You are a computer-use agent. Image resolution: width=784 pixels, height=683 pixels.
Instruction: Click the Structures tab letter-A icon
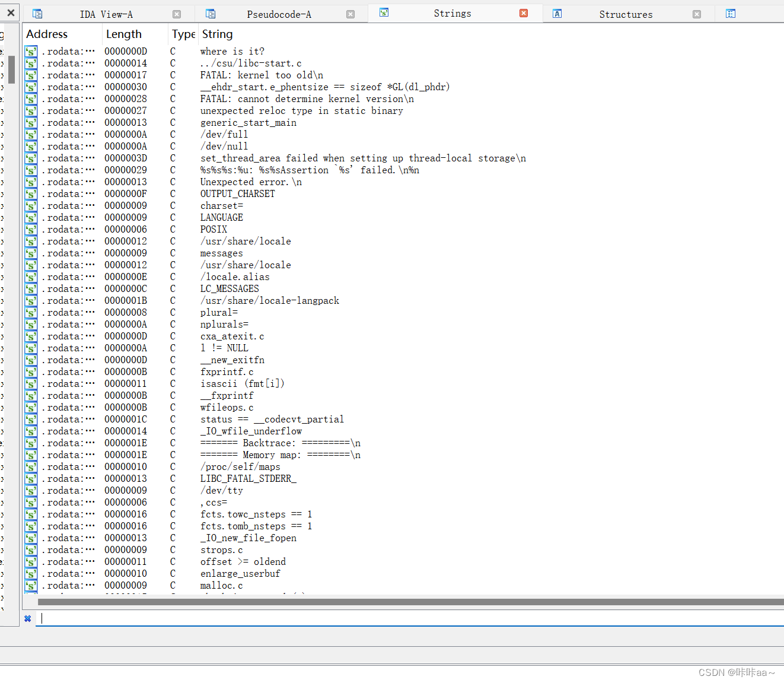556,12
